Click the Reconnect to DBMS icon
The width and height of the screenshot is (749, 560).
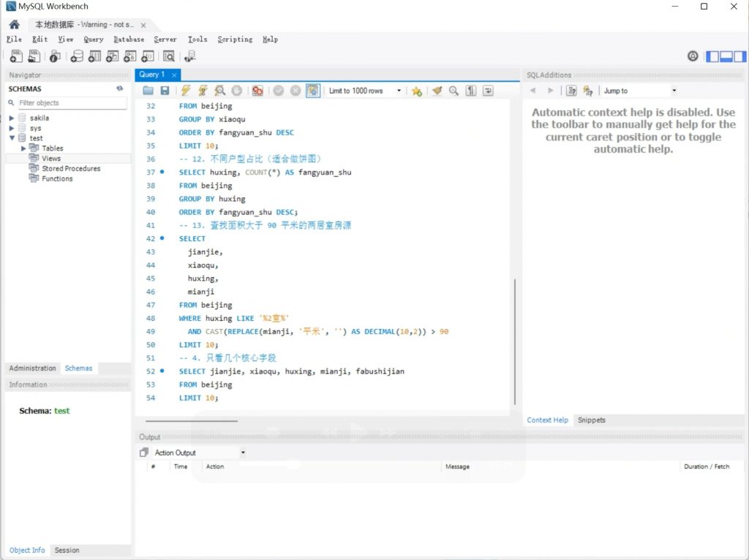click(x=190, y=56)
